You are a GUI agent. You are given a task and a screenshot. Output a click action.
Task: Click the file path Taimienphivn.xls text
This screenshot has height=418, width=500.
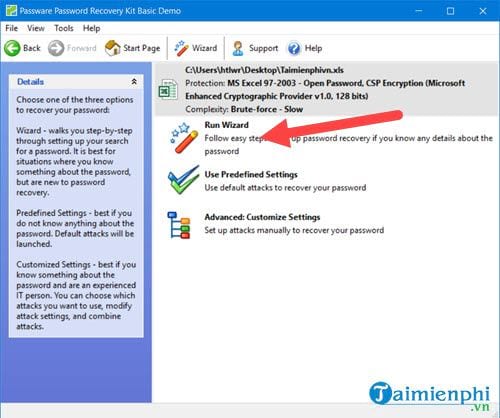tap(264, 70)
